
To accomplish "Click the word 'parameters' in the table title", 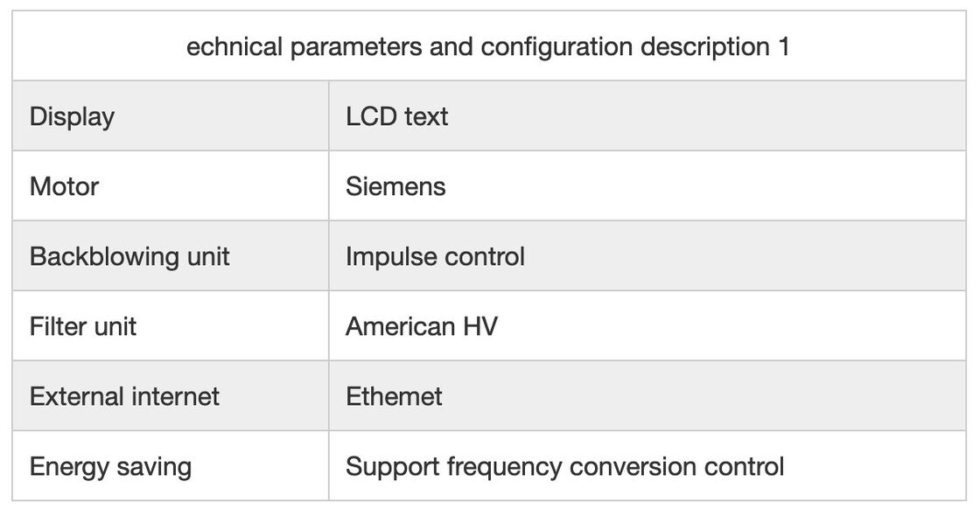I will point(356,46).
